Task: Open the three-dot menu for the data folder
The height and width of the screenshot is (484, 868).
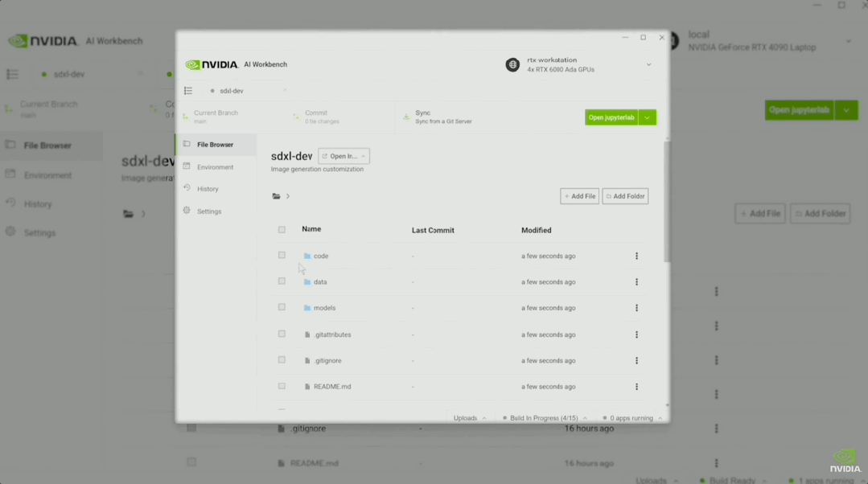Action: point(636,282)
